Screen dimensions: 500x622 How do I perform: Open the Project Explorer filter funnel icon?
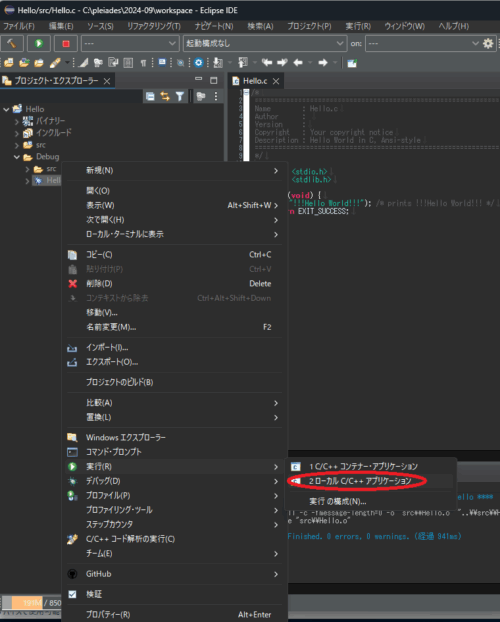(x=180, y=96)
